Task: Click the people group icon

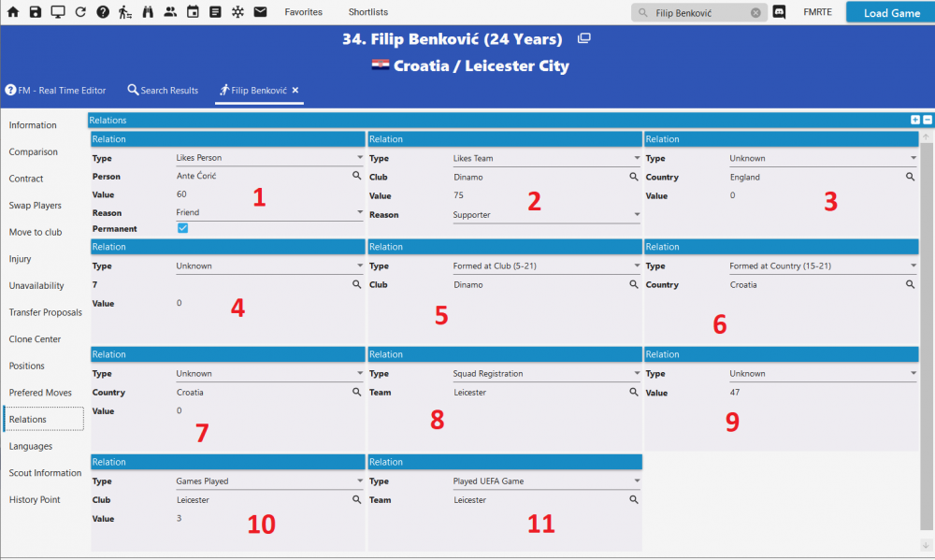Action: tap(170, 12)
